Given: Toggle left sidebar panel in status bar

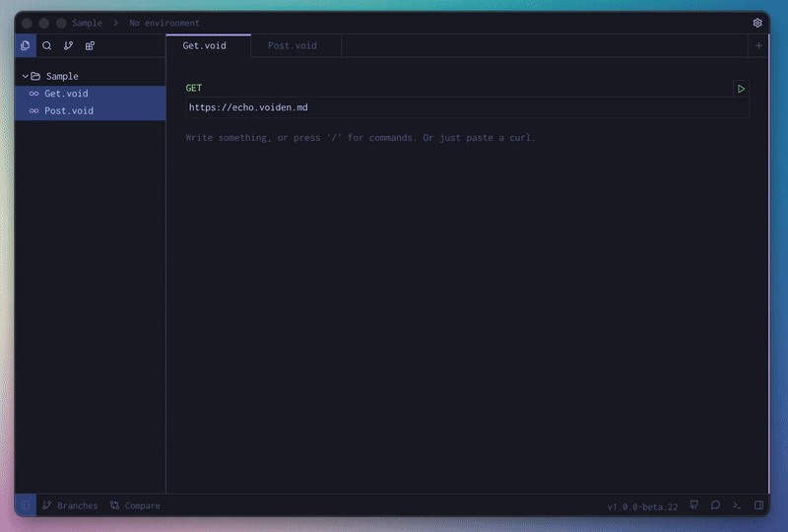Looking at the screenshot, I should (26, 504).
